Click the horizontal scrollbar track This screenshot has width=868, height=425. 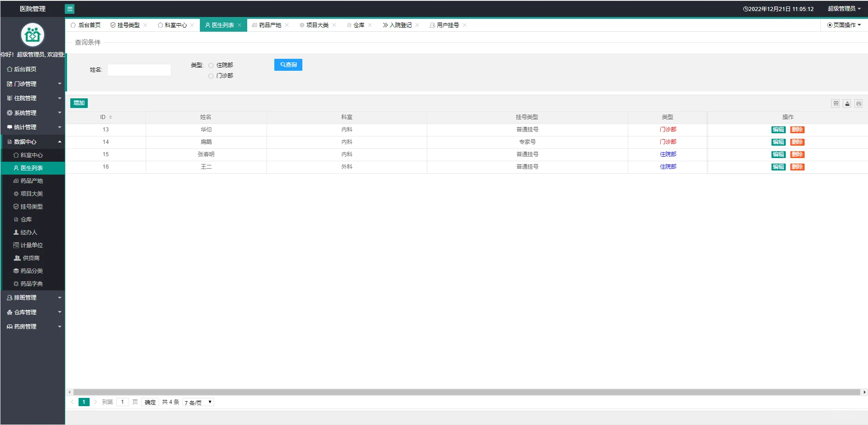[467, 392]
